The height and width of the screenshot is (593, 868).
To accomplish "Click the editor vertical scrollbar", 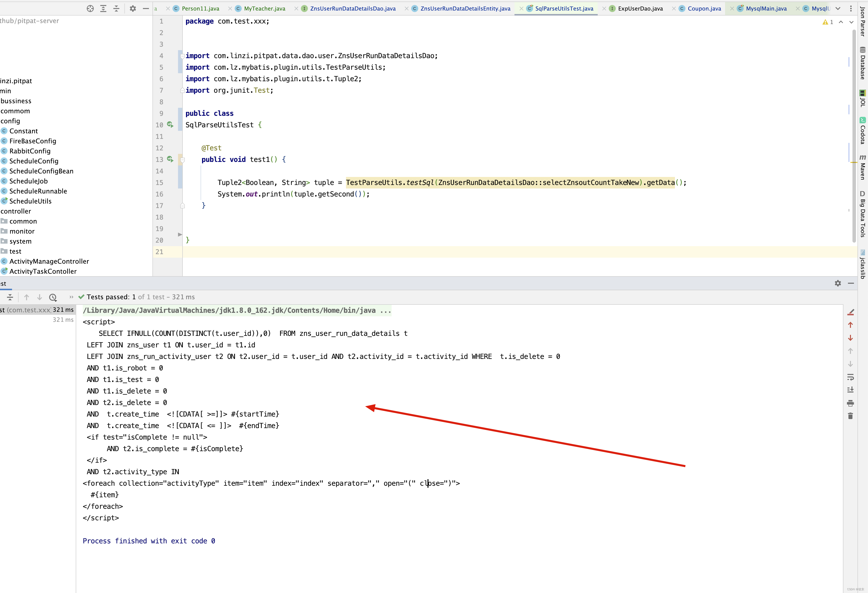I will click(854, 136).
